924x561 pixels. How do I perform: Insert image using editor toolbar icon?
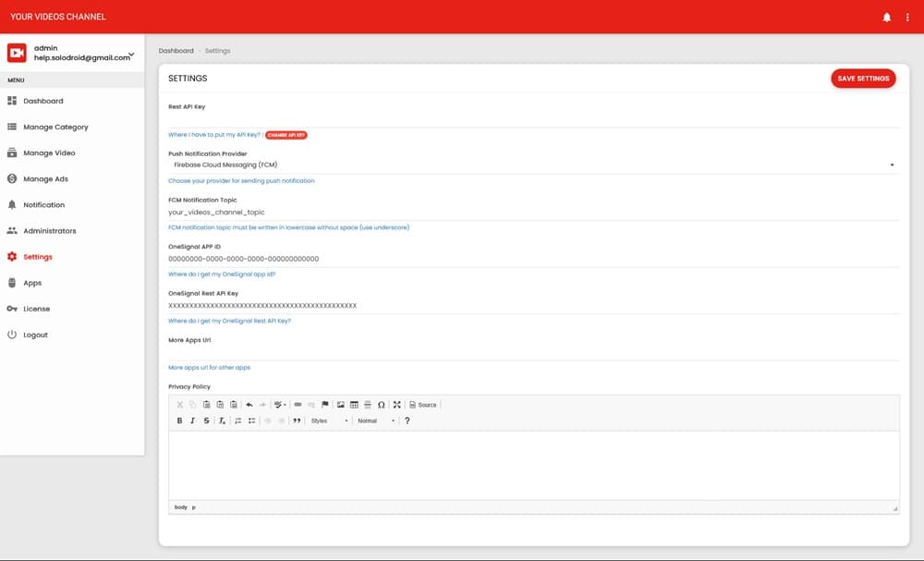[341, 405]
